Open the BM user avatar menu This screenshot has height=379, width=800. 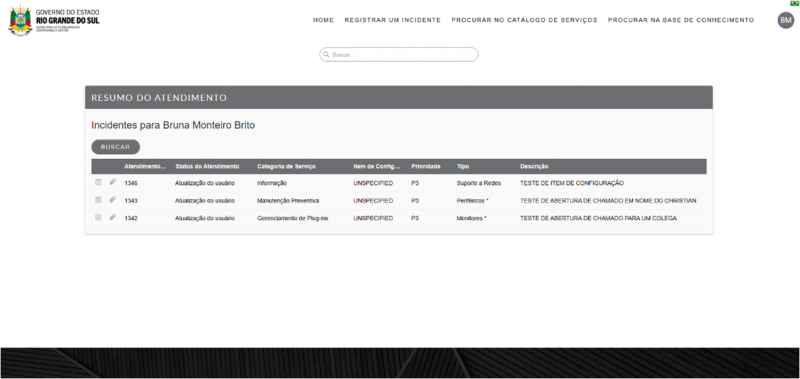coord(786,20)
